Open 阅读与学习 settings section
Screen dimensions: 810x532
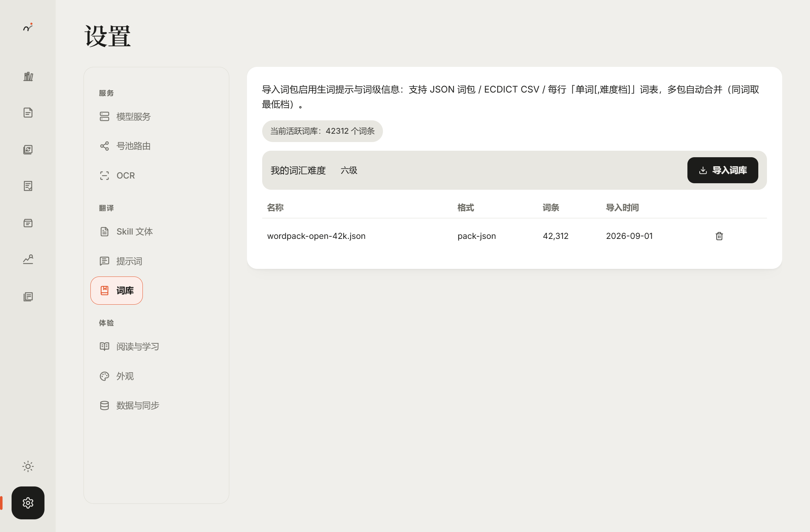click(129, 347)
